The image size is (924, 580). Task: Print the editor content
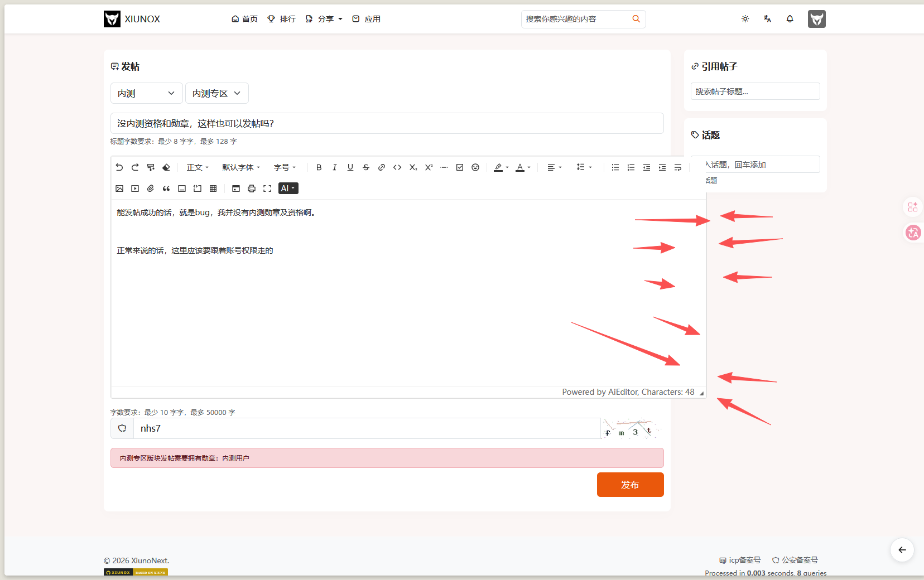tap(252, 188)
